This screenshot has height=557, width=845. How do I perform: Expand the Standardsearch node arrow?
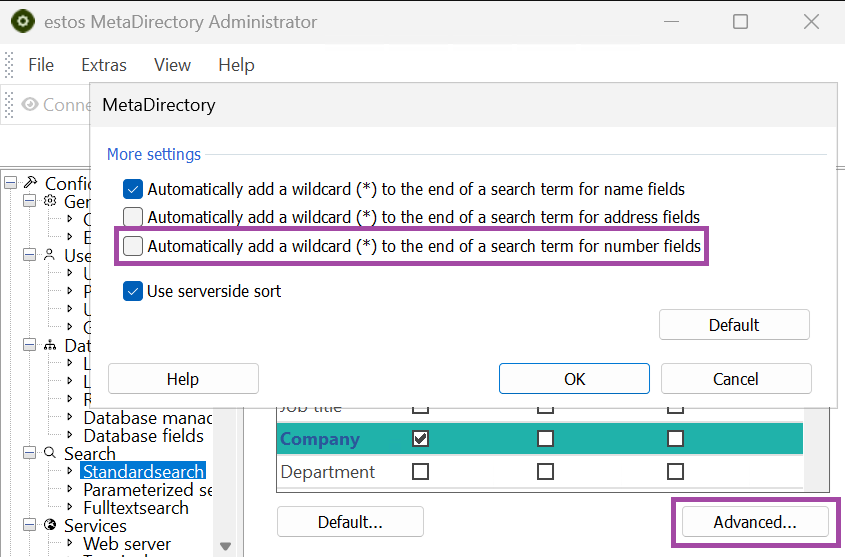click(70, 471)
